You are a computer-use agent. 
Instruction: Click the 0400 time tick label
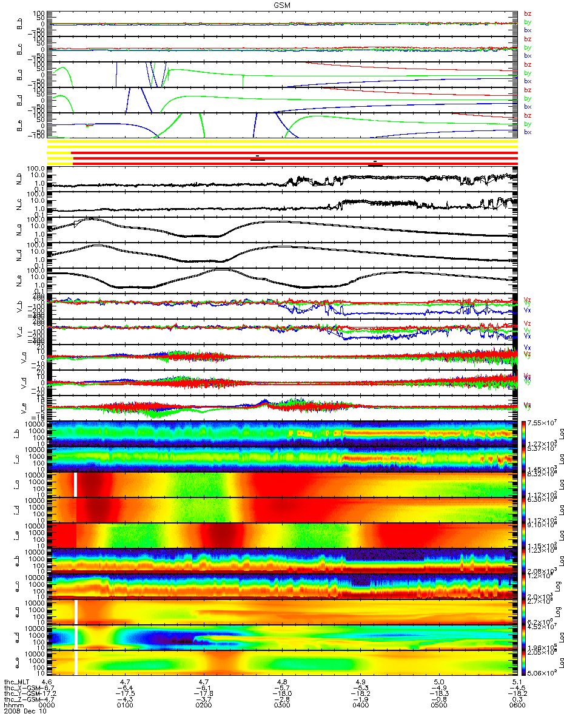[360, 706]
